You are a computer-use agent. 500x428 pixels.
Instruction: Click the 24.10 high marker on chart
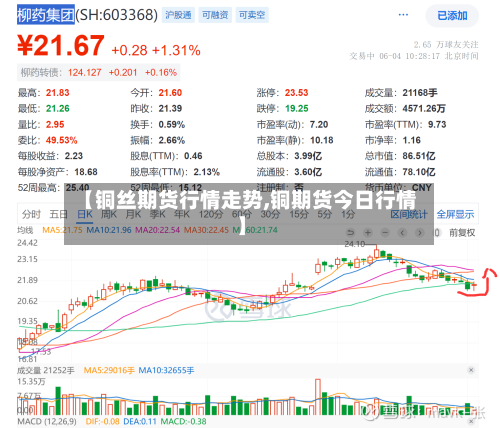(355, 244)
